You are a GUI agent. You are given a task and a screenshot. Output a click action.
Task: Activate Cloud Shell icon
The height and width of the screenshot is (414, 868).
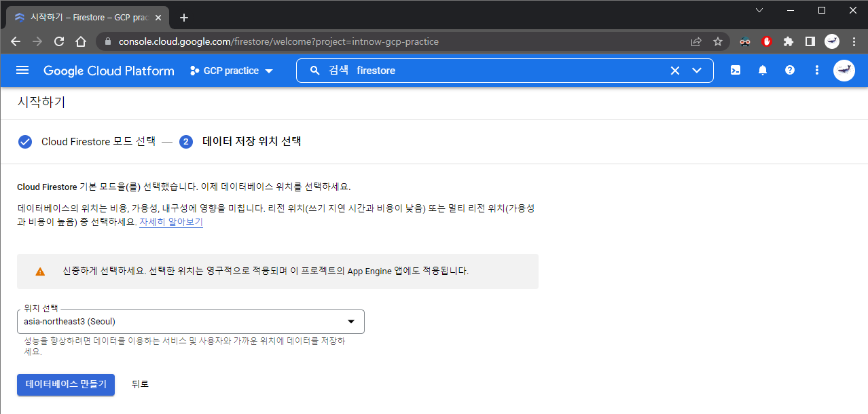coord(736,70)
